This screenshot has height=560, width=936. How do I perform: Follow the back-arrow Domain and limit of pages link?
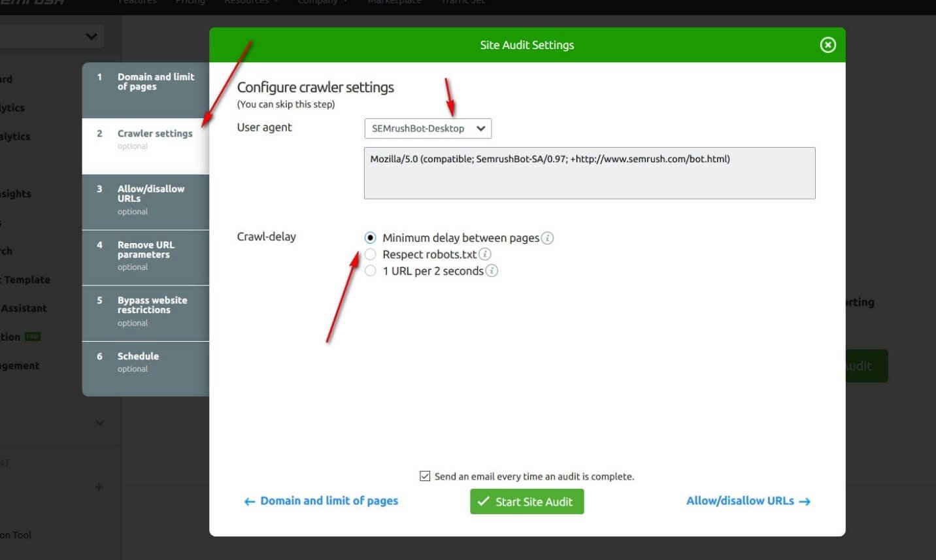(321, 501)
